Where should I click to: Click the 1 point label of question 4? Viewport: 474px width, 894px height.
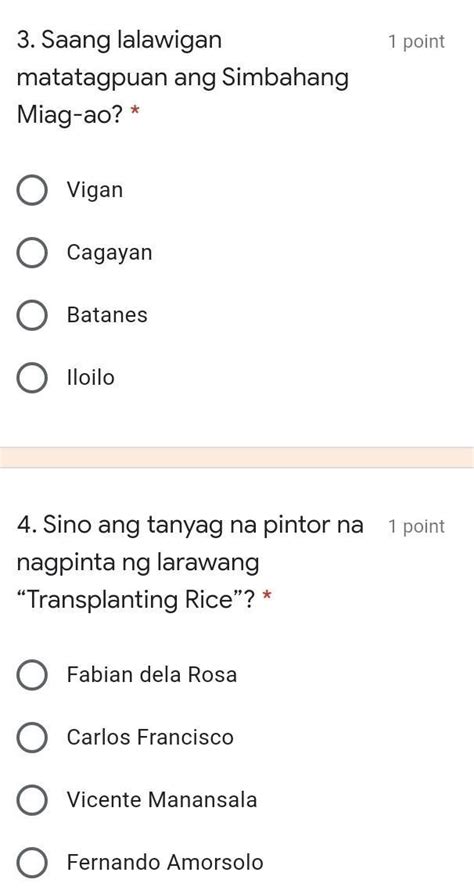416,526
